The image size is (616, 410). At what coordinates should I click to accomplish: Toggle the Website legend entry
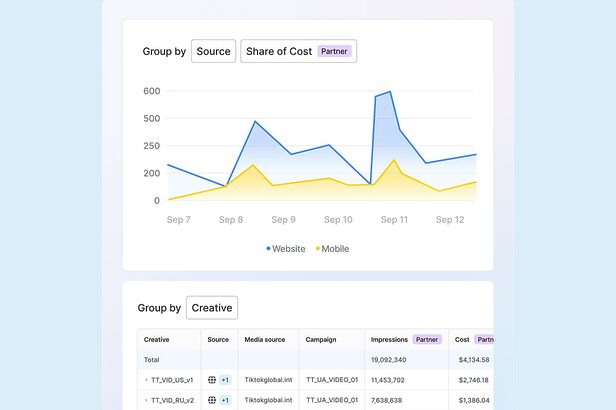click(286, 249)
